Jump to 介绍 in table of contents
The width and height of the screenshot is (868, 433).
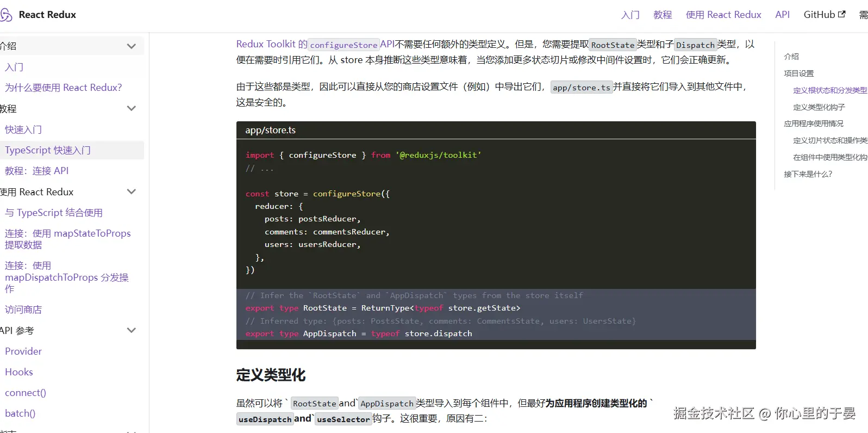coord(791,57)
